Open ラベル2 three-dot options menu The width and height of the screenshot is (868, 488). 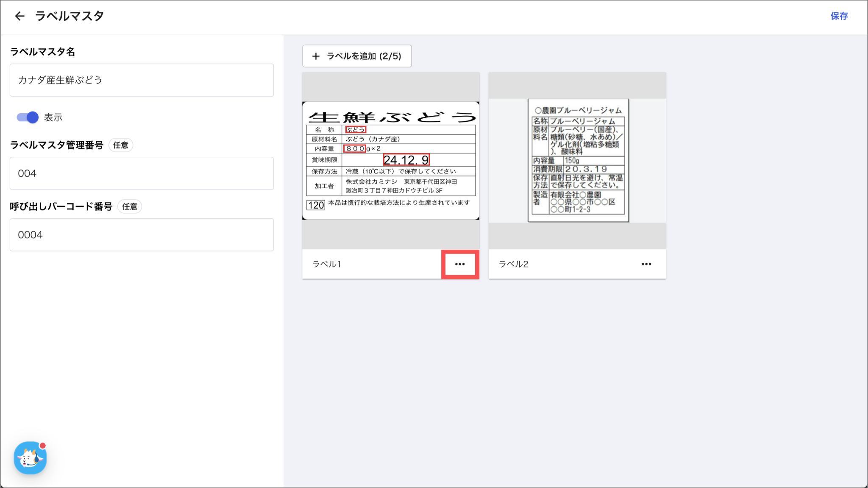(646, 264)
